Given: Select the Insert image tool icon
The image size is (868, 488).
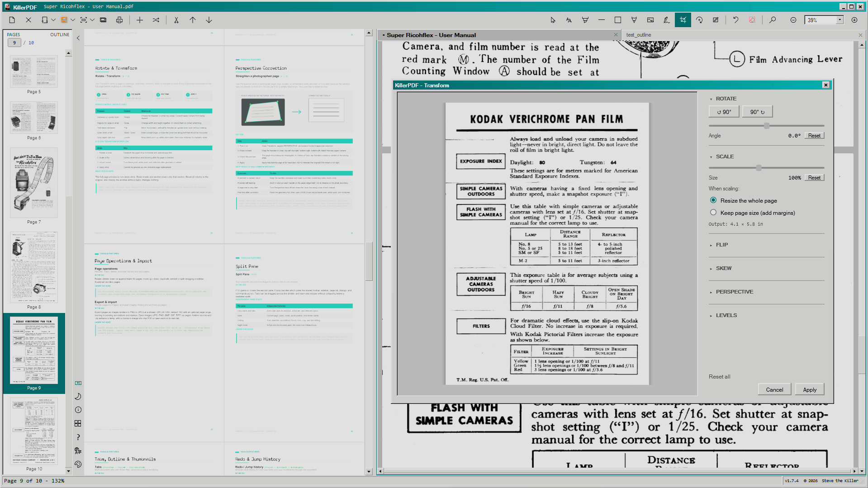Looking at the screenshot, I should (x=650, y=20).
